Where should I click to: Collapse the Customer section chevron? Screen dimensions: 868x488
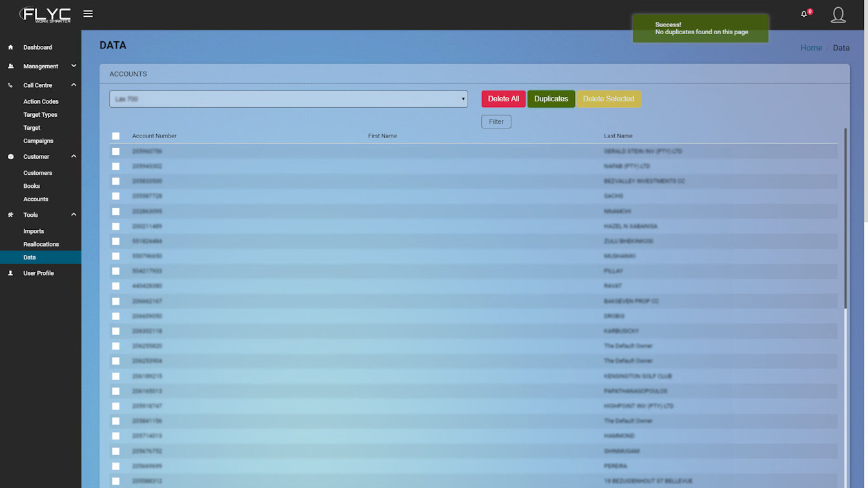(x=74, y=156)
